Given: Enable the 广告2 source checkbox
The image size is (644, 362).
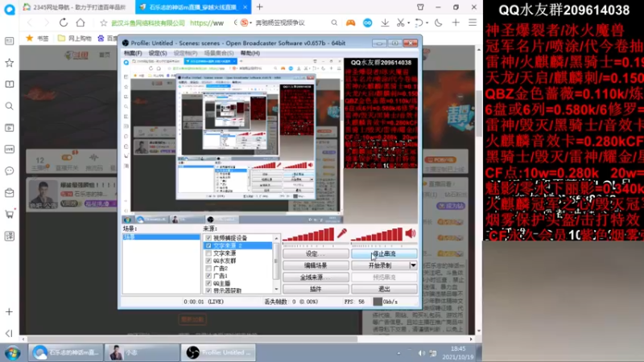Looking at the screenshot, I should pyautogui.click(x=208, y=269).
